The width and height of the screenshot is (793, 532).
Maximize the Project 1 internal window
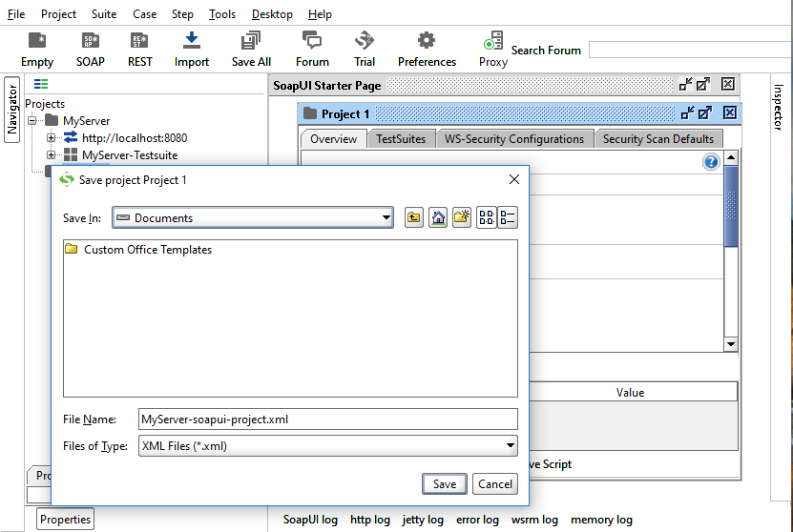coord(705,113)
